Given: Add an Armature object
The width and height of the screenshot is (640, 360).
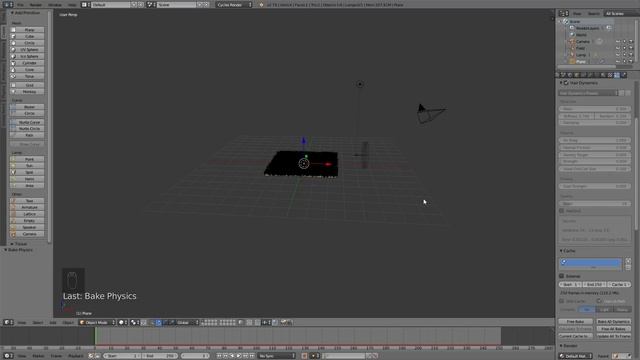Looking at the screenshot, I should click(27, 207).
